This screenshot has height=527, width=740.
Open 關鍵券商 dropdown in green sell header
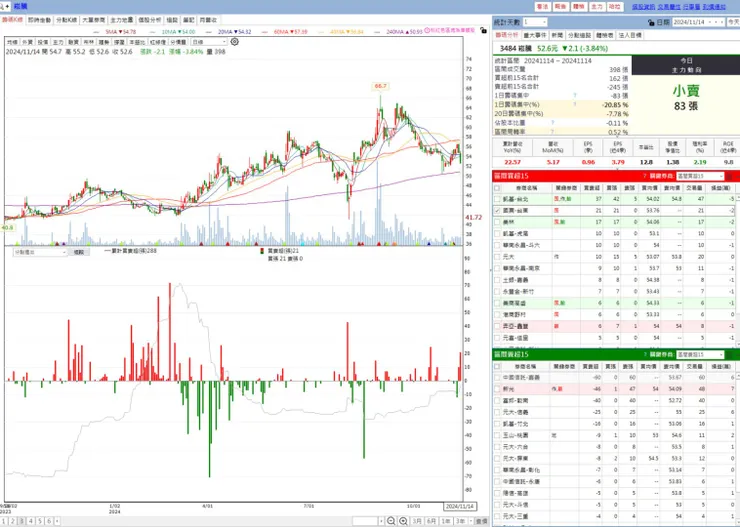(x=700, y=354)
